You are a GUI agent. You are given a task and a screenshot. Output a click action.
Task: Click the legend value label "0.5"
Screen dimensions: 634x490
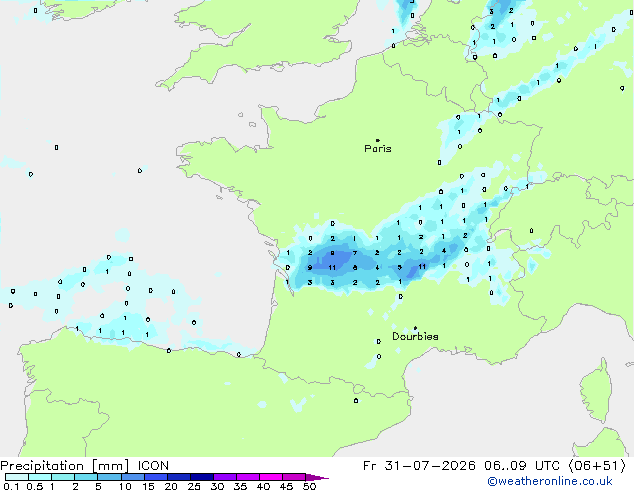(35, 486)
